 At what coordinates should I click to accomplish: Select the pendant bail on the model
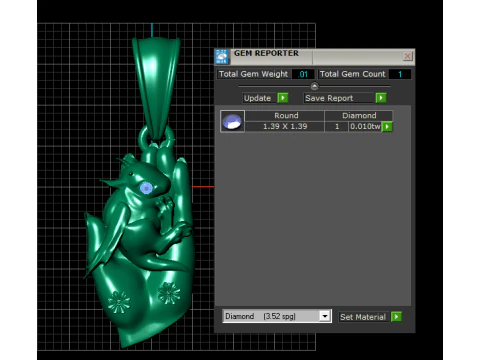156,88
